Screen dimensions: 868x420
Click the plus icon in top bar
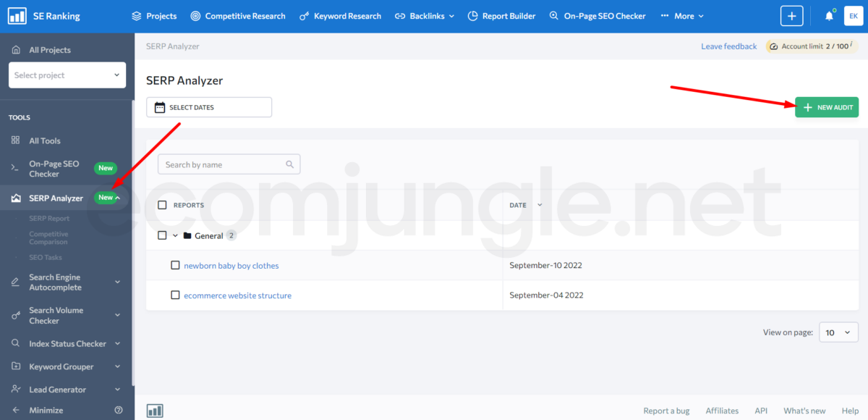792,16
